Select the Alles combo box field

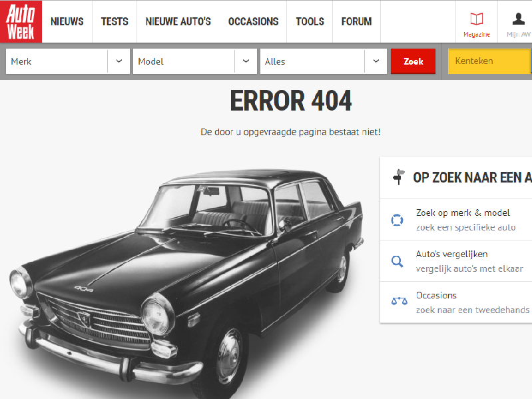pos(324,61)
